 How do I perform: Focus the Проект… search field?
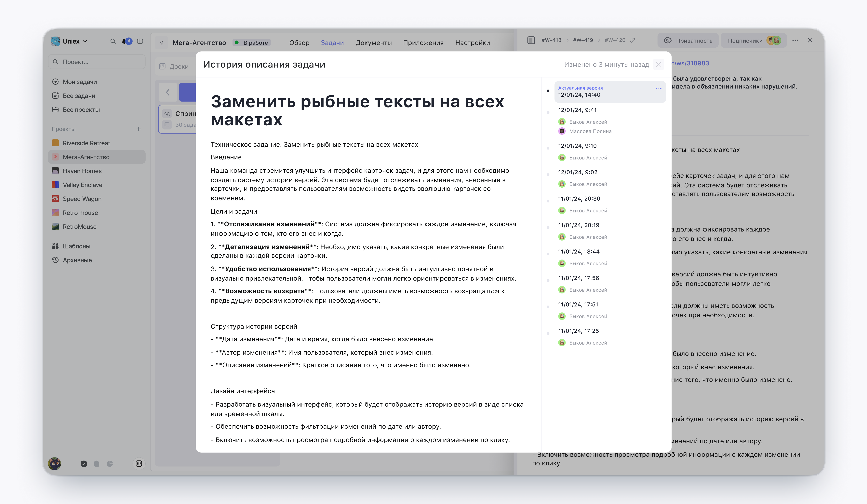(x=97, y=62)
